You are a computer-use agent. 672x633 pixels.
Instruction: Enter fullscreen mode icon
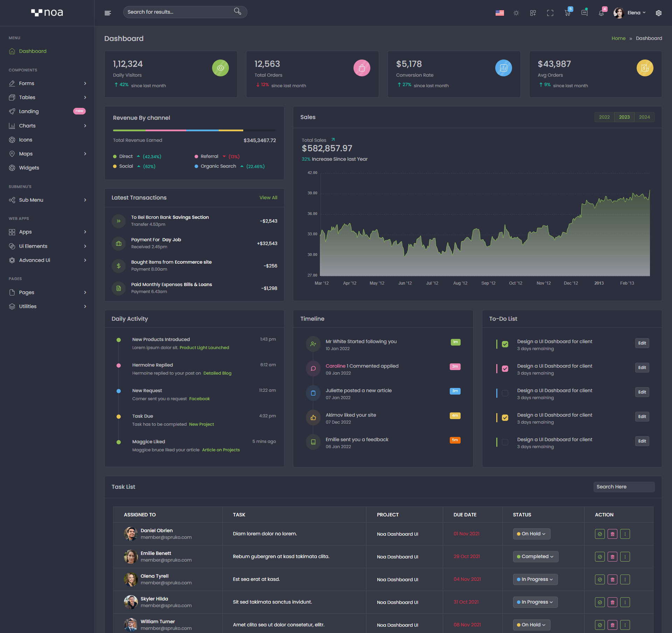(550, 13)
